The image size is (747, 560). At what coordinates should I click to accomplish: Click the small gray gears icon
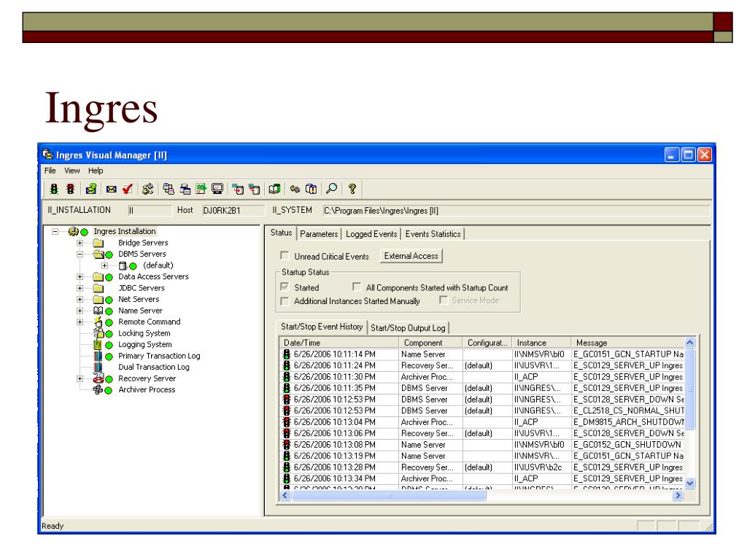coord(295,189)
